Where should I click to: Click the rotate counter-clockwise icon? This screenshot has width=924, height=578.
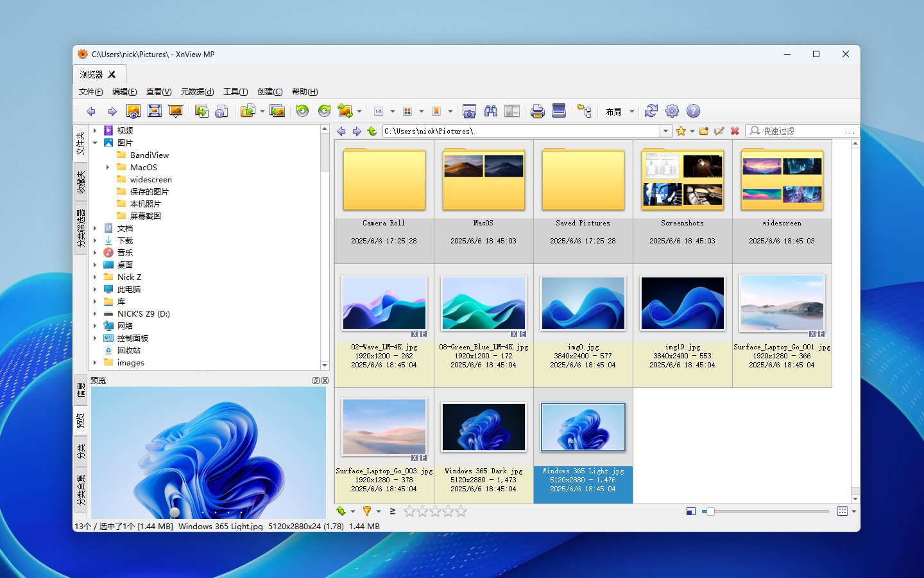pos(302,111)
